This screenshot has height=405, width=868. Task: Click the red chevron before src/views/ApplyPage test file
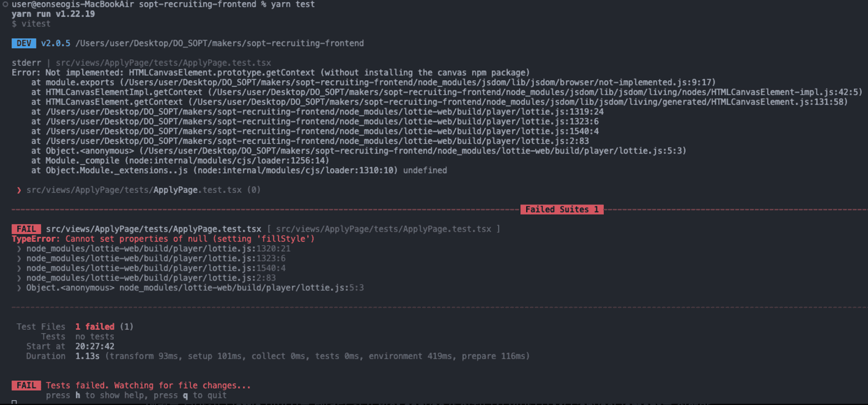tap(19, 190)
